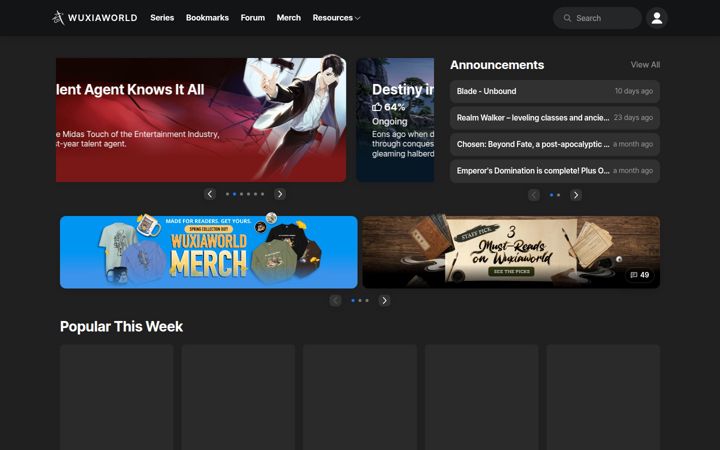Select second dot in announcements pager
Screen dimensions: 720x450
558,195
